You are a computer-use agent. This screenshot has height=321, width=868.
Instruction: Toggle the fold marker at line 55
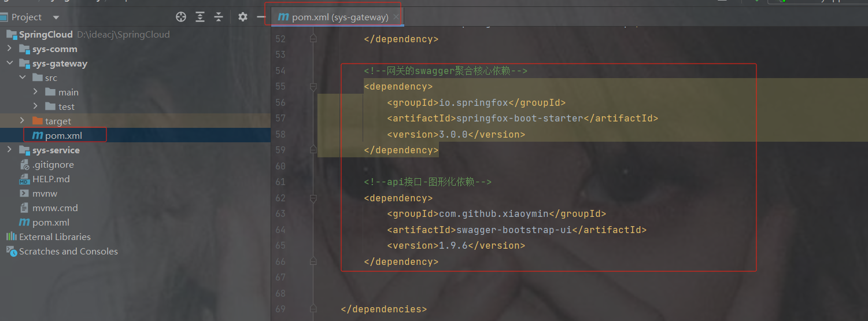coord(313,86)
